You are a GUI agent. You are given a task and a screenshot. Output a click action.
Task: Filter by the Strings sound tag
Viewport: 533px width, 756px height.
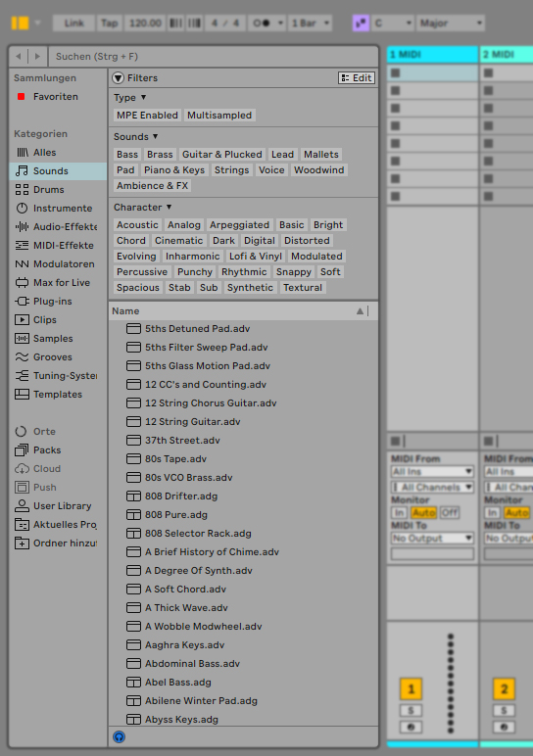[x=231, y=170]
